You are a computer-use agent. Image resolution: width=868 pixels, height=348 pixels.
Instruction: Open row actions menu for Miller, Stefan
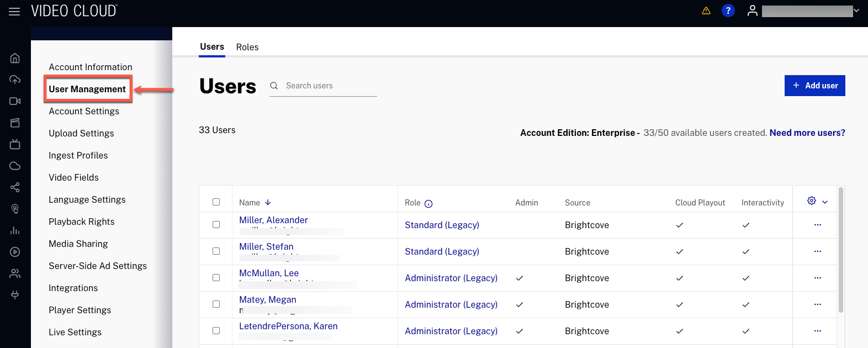pyautogui.click(x=817, y=251)
